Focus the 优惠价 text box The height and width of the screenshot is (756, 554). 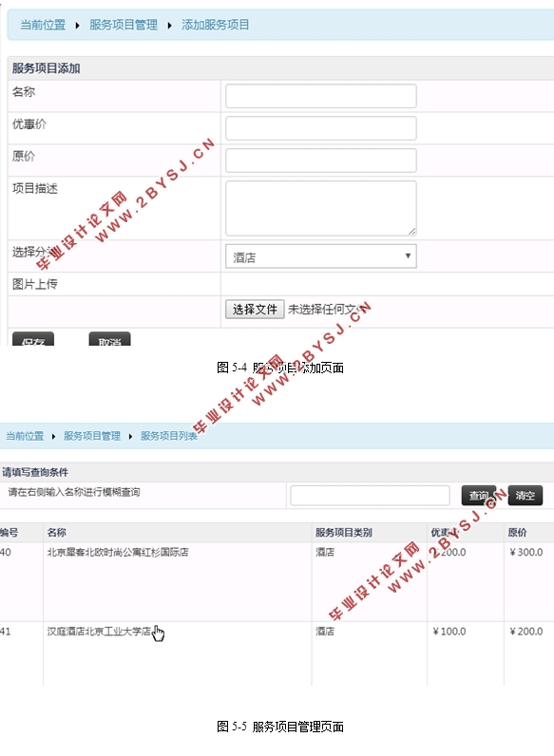(x=321, y=128)
